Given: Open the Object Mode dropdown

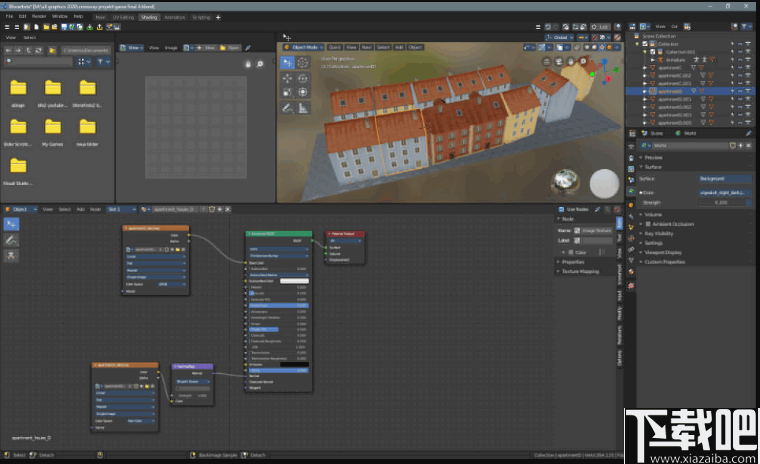Looking at the screenshot, I should tap(303, 48).
